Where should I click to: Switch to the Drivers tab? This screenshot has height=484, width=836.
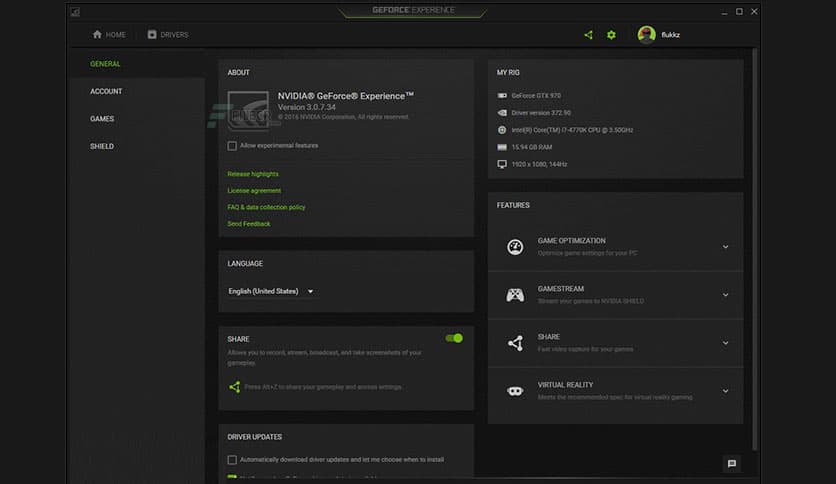pyautogui.click(x=168, y=35)
